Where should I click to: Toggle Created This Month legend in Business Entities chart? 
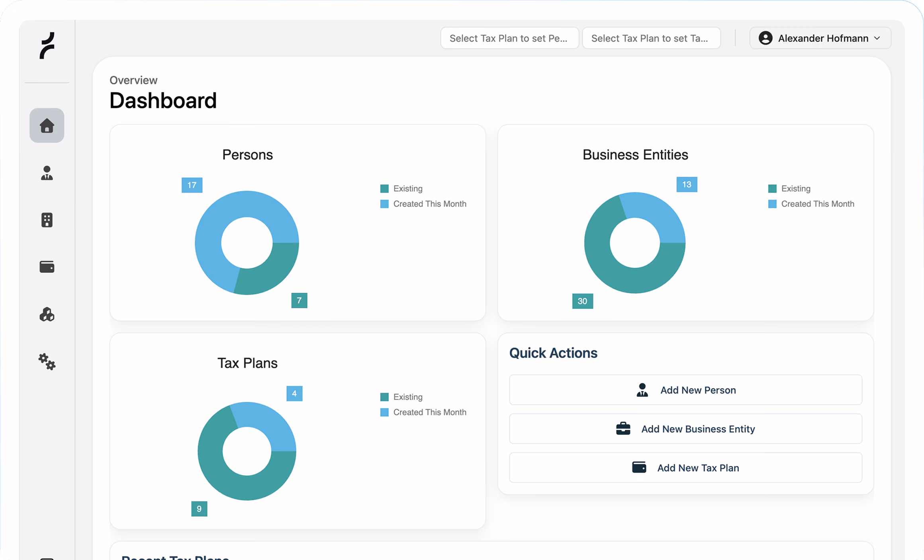click(811, 204)
